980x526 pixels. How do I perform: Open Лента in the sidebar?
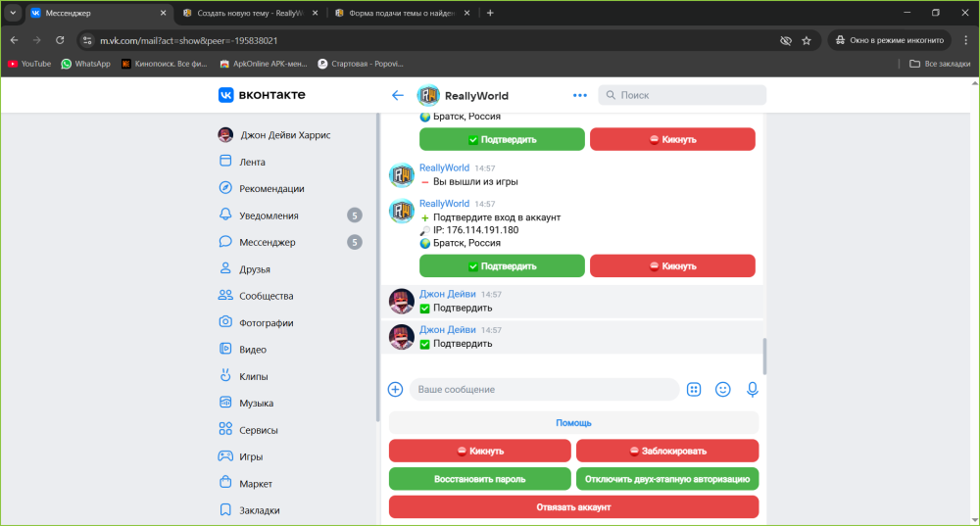(x=252, y=162)
